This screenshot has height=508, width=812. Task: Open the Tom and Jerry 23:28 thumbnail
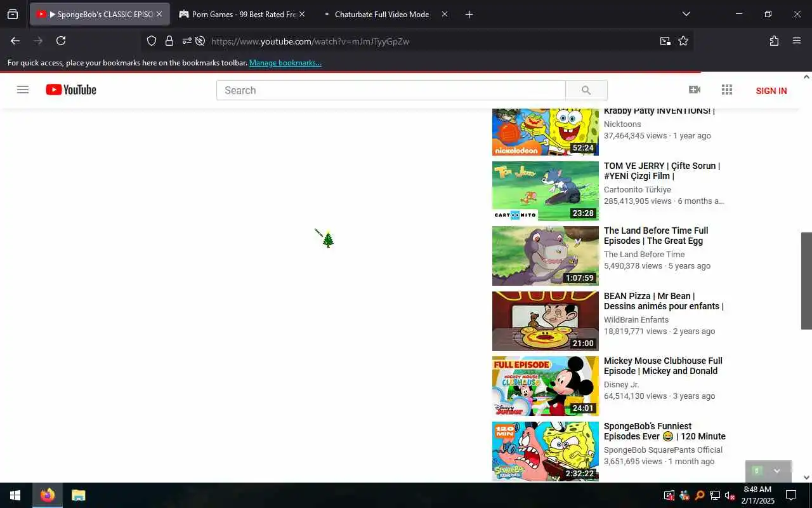click(546, 191)
